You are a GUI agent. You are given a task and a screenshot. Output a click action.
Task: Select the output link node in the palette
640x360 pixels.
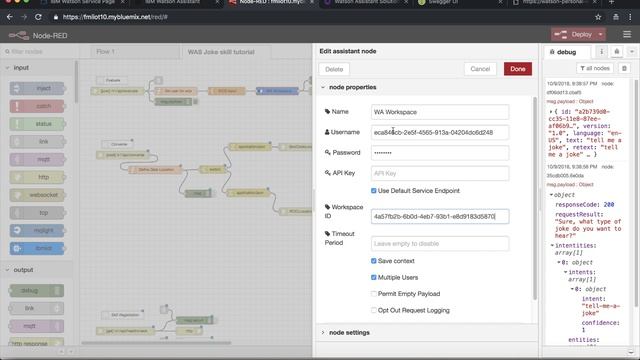click(x=36, y=308)
